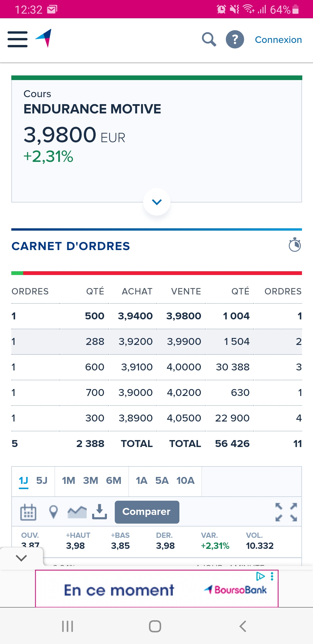
Task: Select the 5J chart period
Action: (42, 481)
